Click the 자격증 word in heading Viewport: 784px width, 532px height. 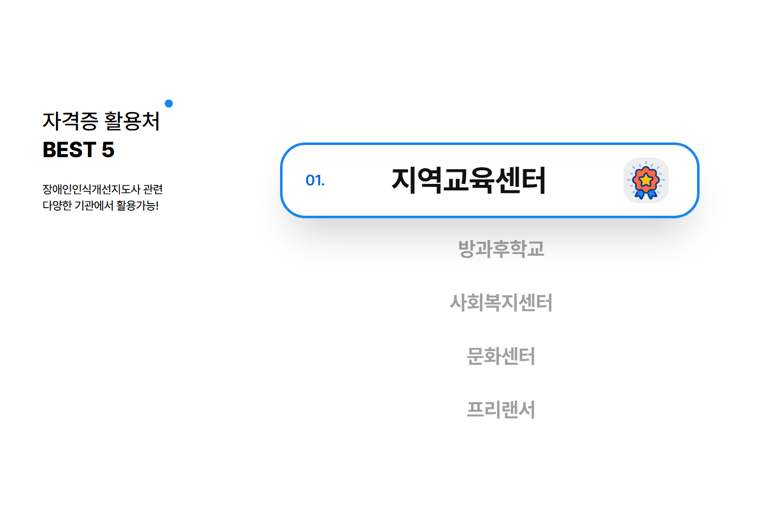70,121
